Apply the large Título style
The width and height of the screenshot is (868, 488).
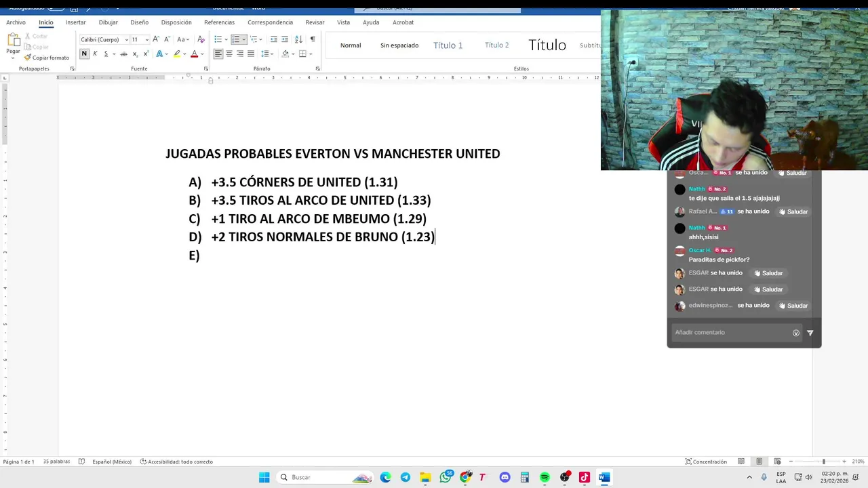[547, 45]
